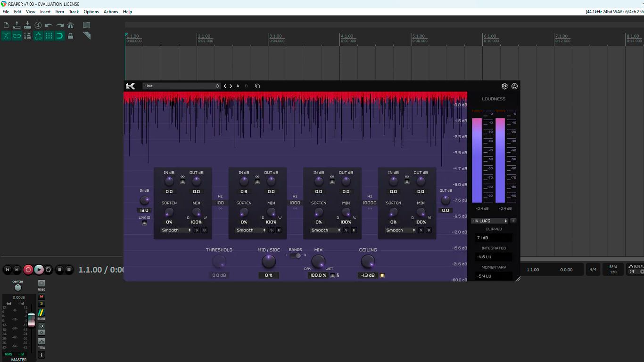Click the CEILING knob
This screenshot has height=362, width=644.
pos(368,261)
